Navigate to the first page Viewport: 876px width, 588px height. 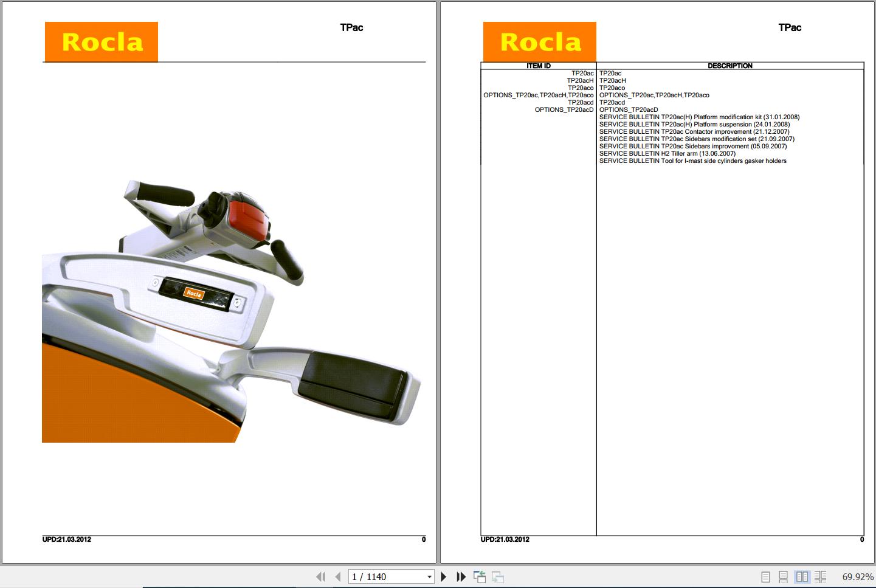pyautogui.click(x=321, y=576)
